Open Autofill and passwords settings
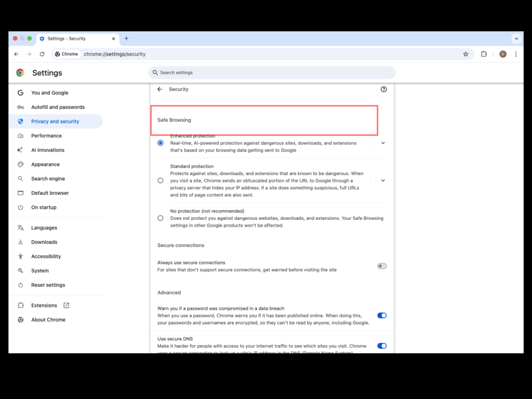The width and height of the screenshot is (532, 399). (58, 107)
